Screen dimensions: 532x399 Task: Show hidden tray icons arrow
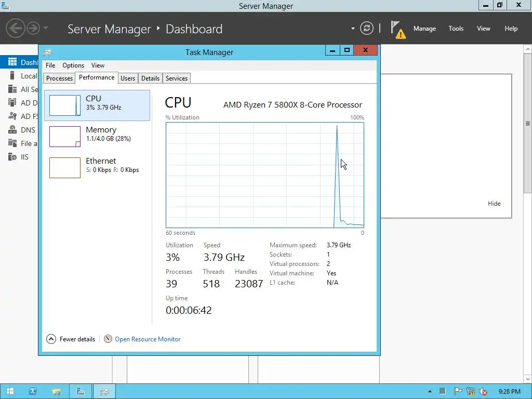430,392
